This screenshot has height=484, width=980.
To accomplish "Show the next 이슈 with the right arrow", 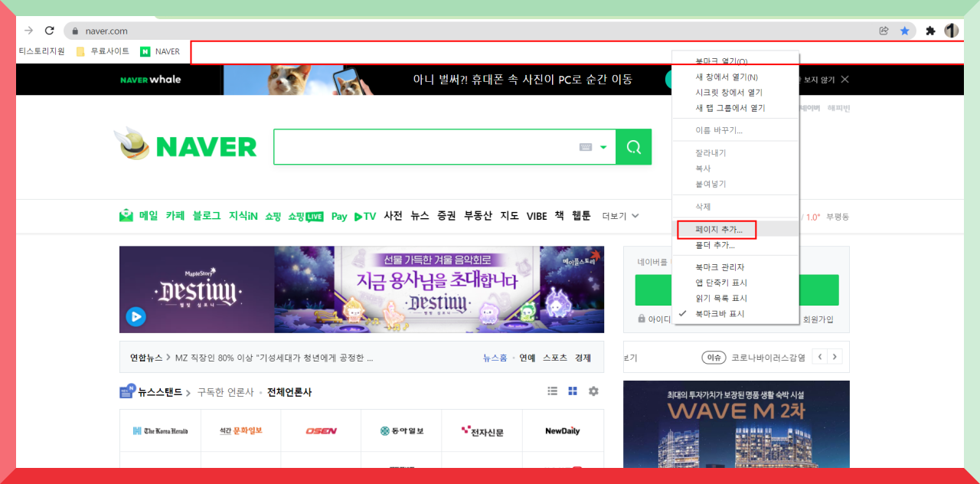I will click(836, 356).
